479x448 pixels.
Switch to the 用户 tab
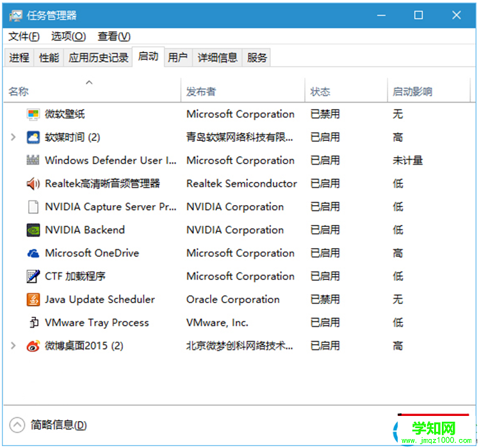click(178, 58)
